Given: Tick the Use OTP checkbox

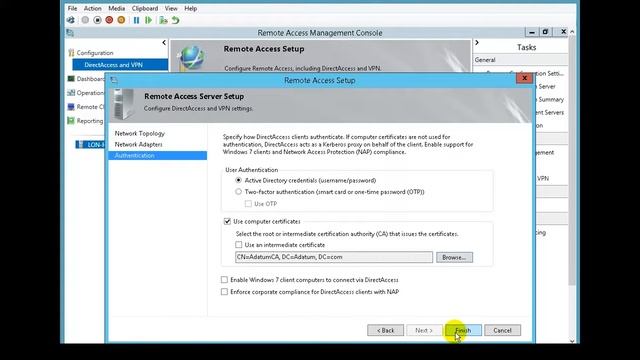Looking at the screenshot, I should click(248, 204).
